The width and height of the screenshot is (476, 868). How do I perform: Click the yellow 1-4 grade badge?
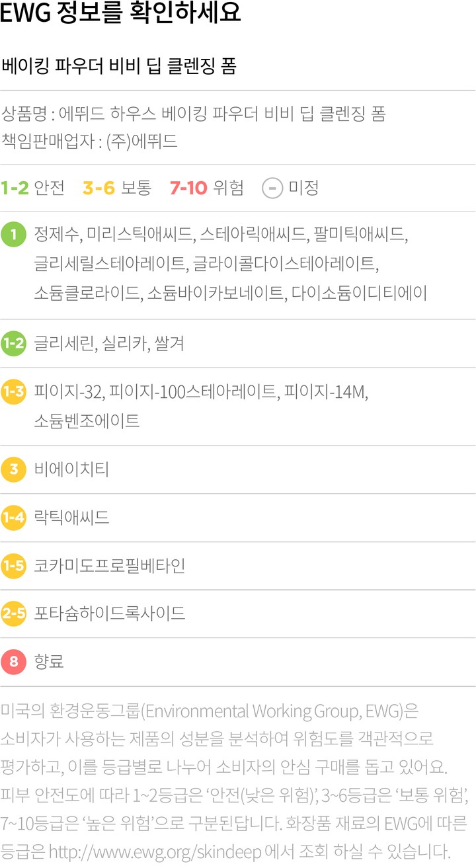(13, 518)
